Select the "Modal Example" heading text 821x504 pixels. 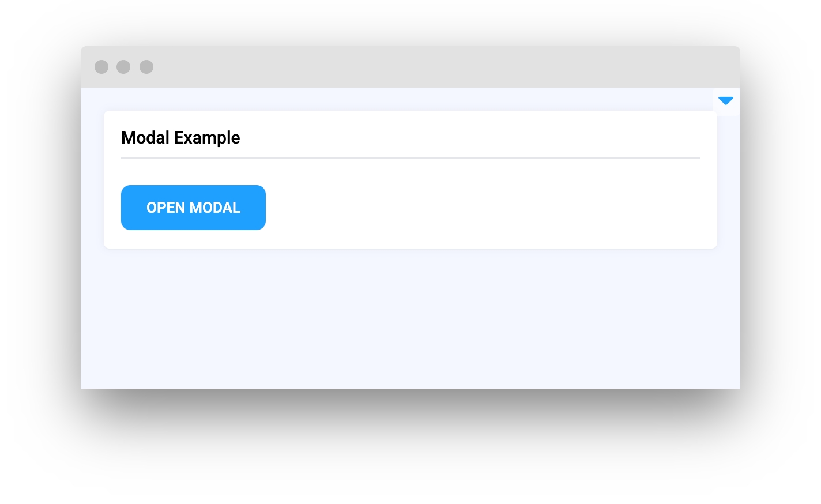[180, 138]
